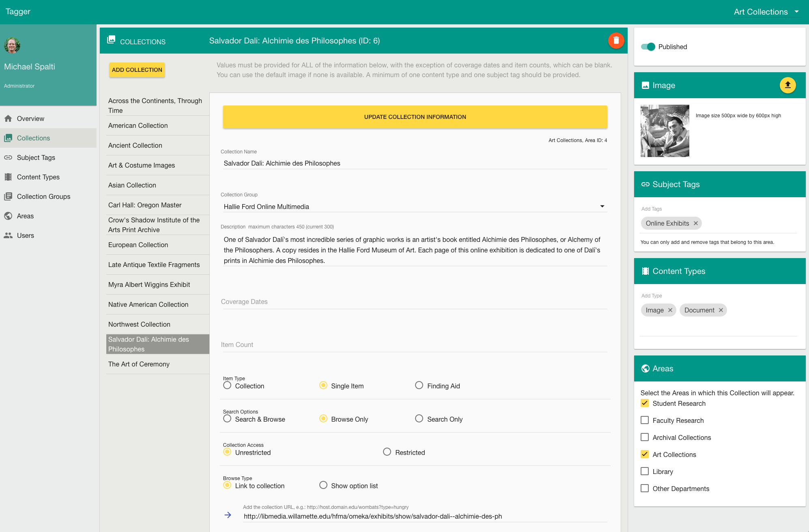Viewport: 809px width, 532px height.
Task: Select the Finding Aid item type
Action: tap(419, 385)
